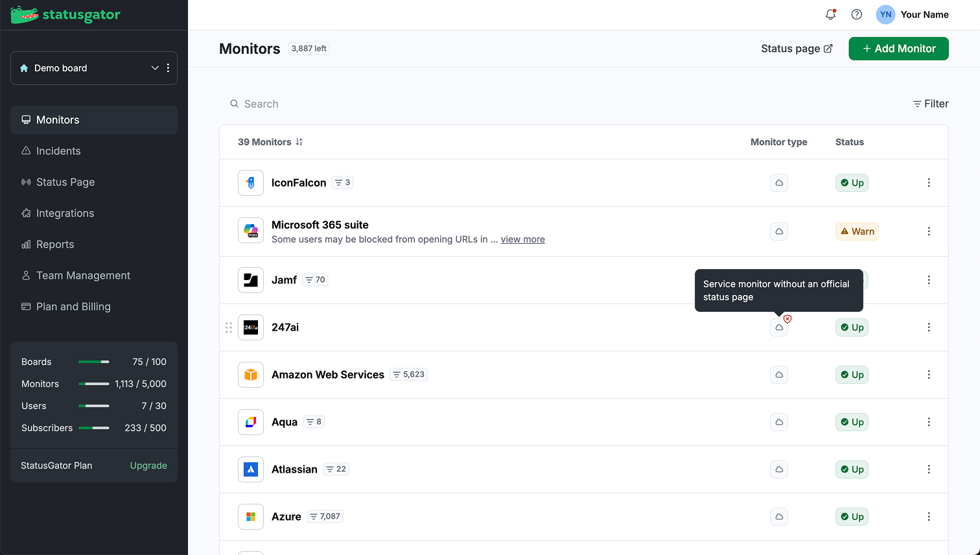Open Reports in sidebar
The width and height of the screenshot is (980, 555).
pyautogui.click(x=94, y=244)
